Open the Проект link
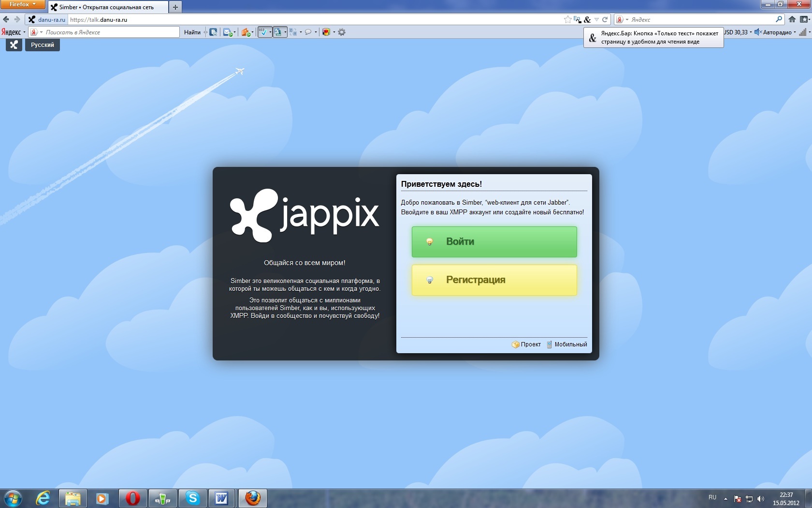Screen dimensions: 812x508 pyautogui.click(x=526, y=344)
